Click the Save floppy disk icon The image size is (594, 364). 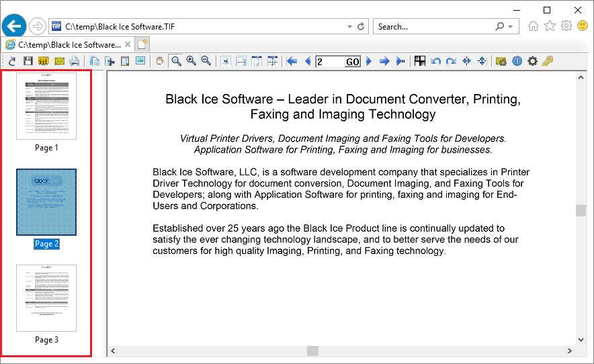(x=28, y=61)
